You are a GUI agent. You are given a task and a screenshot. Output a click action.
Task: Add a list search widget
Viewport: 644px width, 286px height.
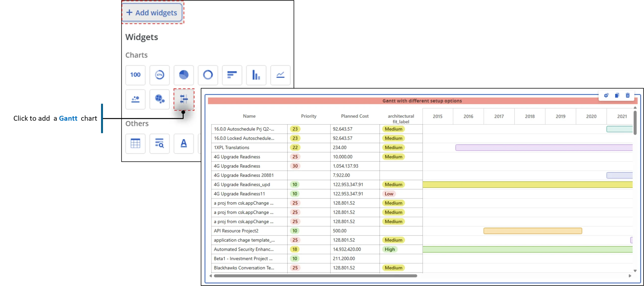tap(159, 143)
